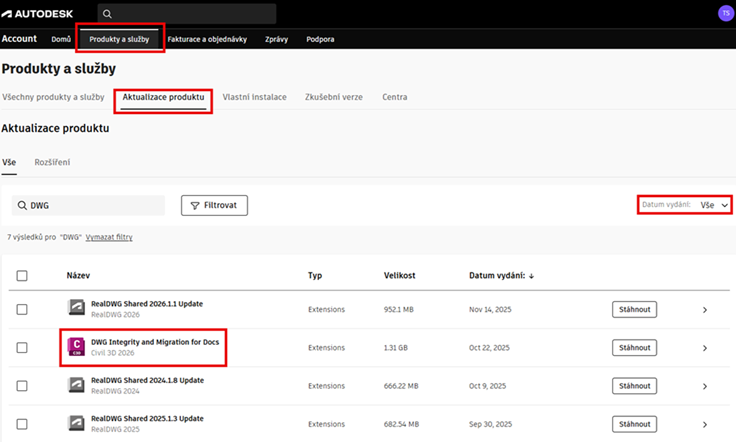736x442 pixels.
Task: Open the Domů menu item
Action: pyautogui.click(x=61, y=39)
